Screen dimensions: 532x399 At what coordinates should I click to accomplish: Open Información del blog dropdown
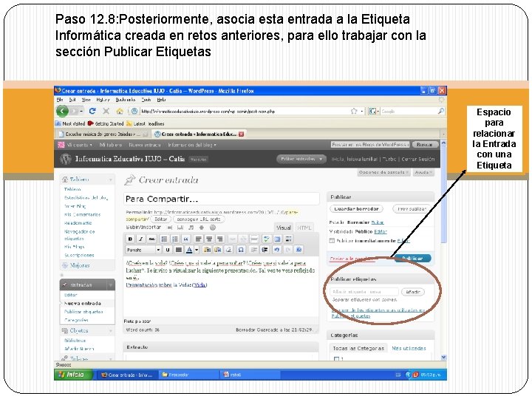[x=192, y=145]
